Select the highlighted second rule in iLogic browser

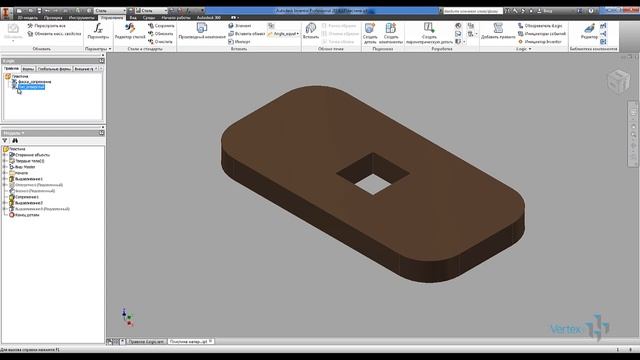[31, 87]
